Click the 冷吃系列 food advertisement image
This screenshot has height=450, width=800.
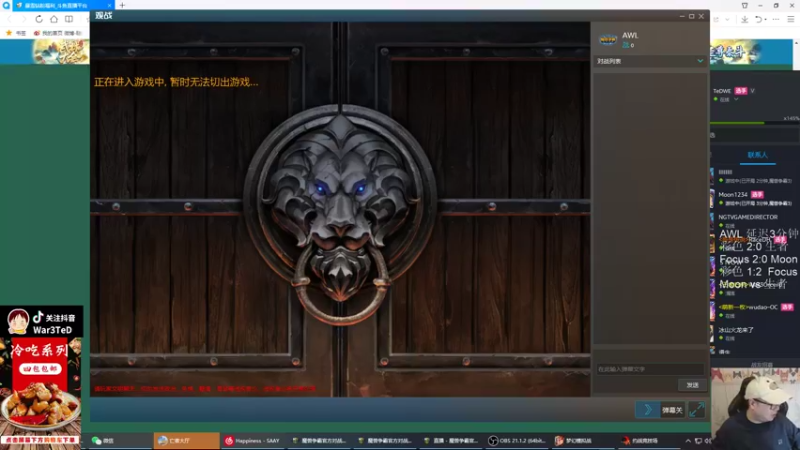(41, 391)
